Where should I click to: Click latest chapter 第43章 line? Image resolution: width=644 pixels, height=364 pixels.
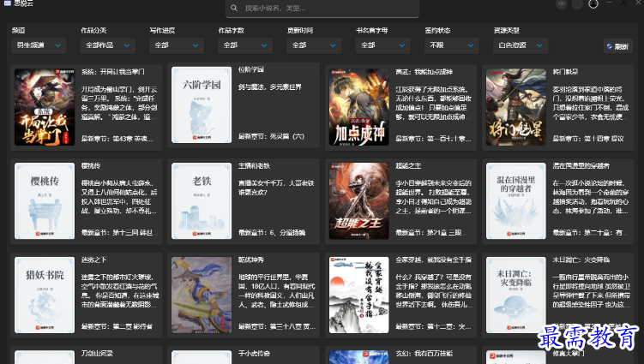click(117, 139)
